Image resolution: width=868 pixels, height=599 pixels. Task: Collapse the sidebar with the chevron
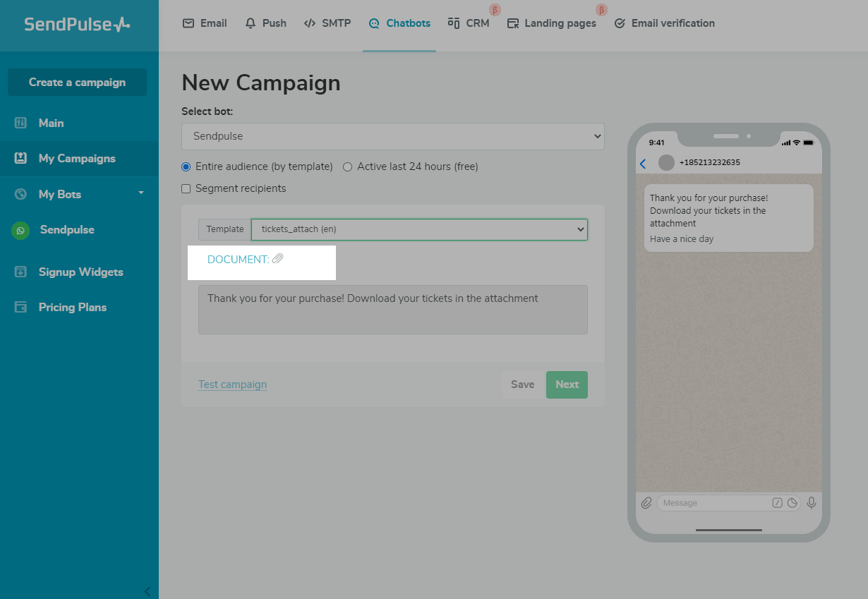[x=147, y=591]
